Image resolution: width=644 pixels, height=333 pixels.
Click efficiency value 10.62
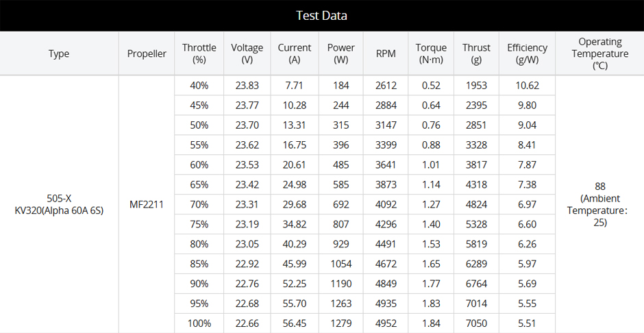527,86
